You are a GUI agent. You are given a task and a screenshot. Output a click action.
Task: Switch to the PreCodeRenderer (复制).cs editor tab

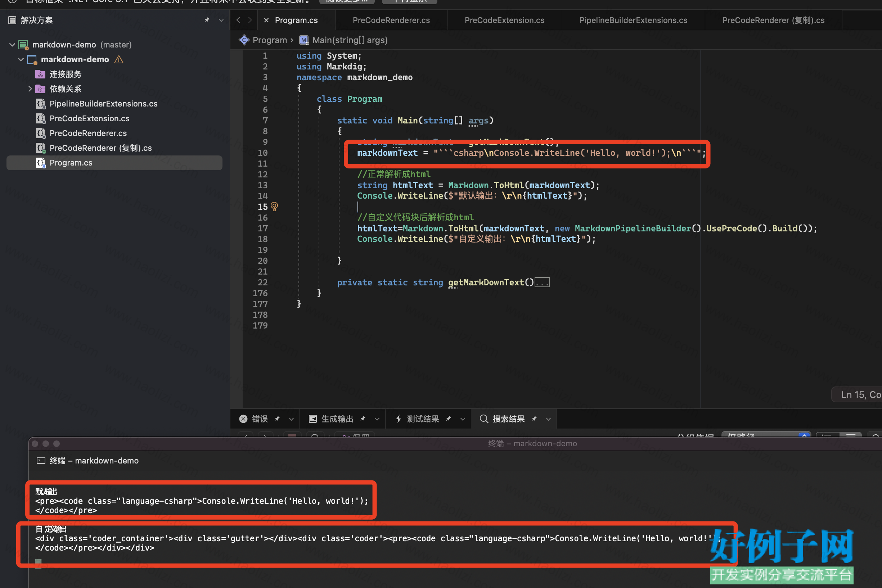coord(773,20)
